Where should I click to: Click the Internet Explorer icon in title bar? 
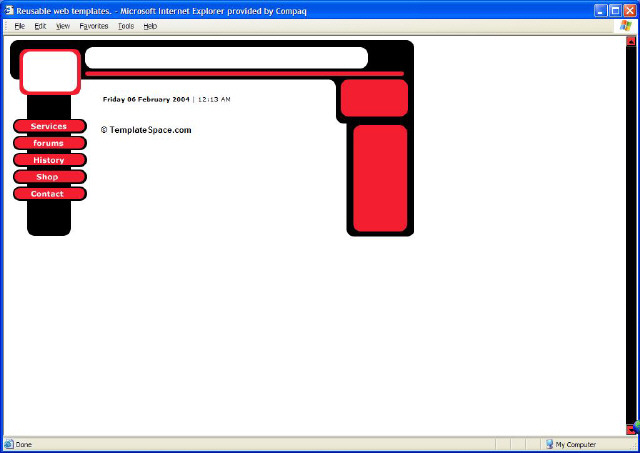click(x=8, y=9)
